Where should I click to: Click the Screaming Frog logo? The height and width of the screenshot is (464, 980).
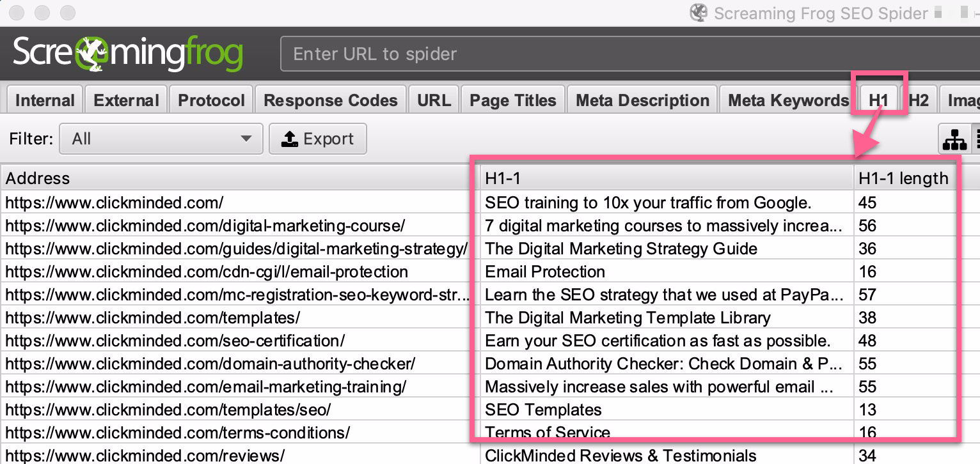128,54
